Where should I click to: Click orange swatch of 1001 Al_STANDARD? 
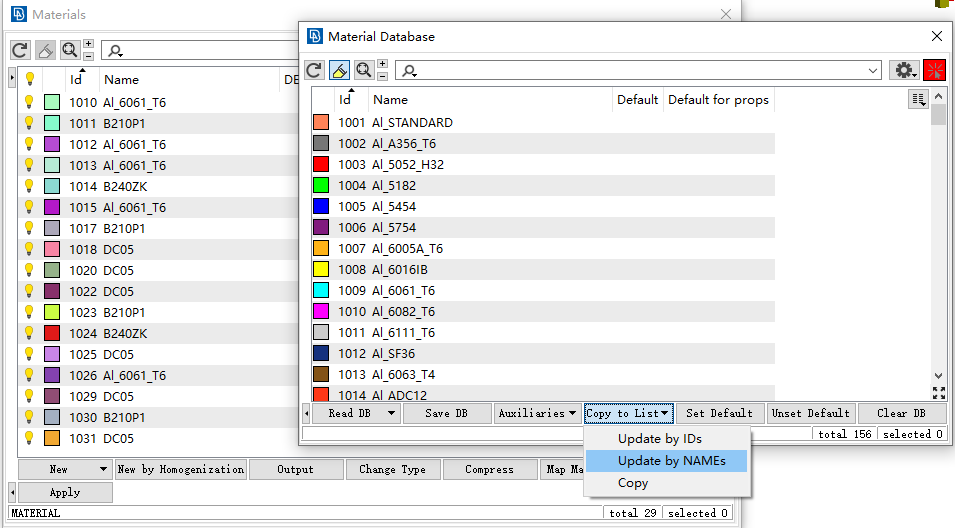click(x=321, y=122)
